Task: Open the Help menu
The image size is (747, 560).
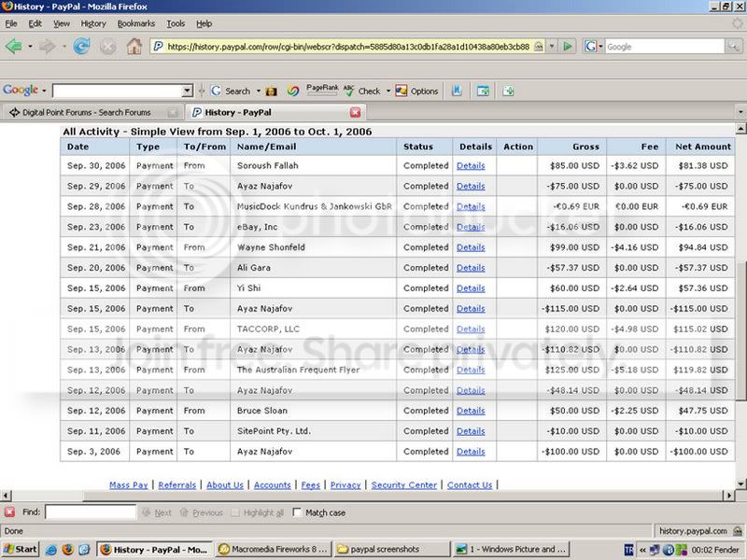Action: pos(204,23)
